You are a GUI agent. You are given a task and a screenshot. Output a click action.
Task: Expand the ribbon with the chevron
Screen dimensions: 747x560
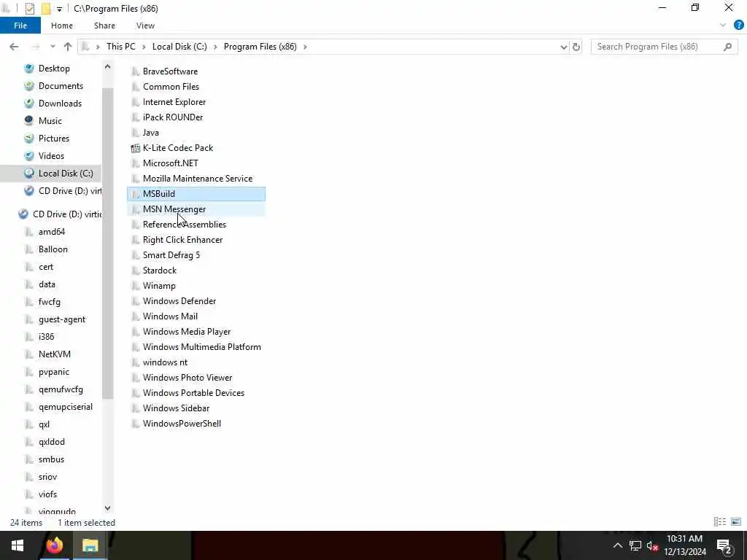[723, 26]
